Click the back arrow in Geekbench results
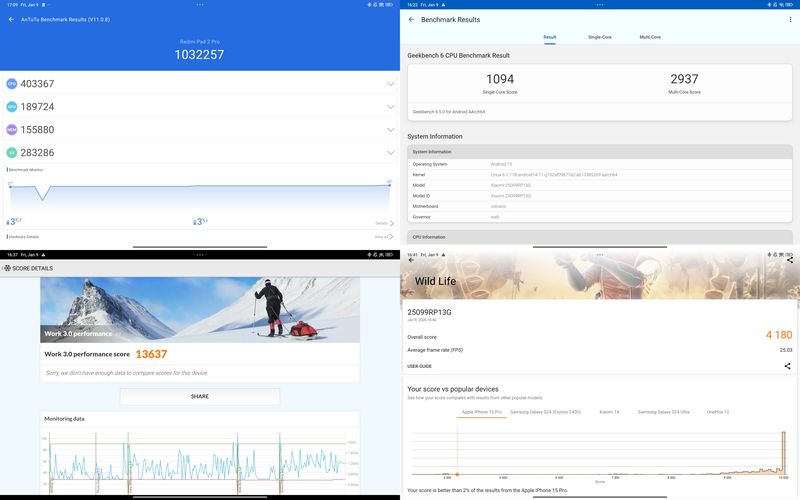The width and height of the screenshot is (800, 500). pos(411,19)
